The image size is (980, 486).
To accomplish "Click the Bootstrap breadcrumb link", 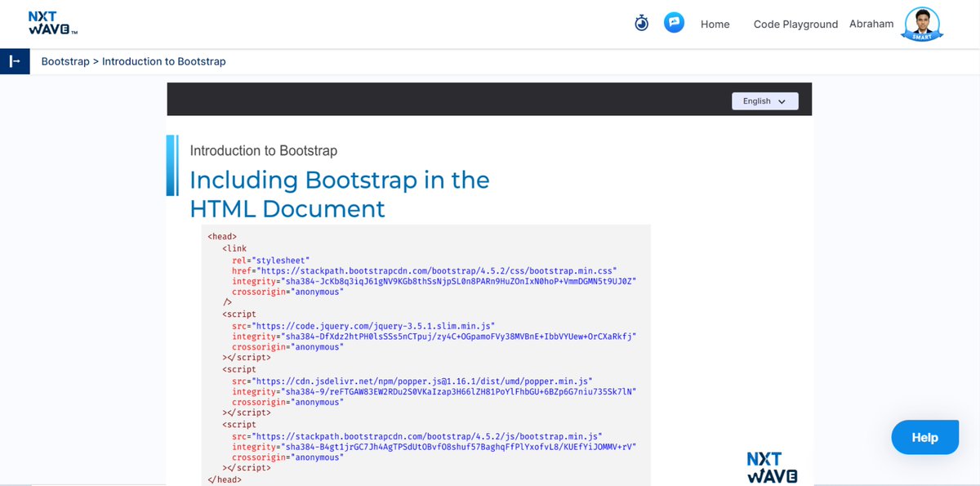I will tap(65, 61).
